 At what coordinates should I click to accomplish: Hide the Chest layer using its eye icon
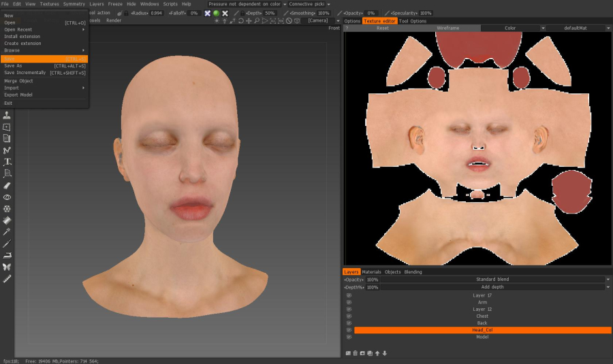click(349, 316)
